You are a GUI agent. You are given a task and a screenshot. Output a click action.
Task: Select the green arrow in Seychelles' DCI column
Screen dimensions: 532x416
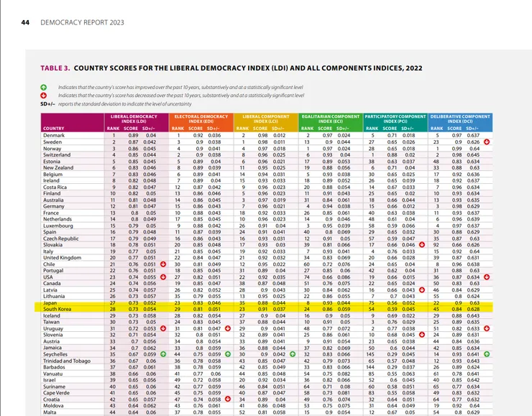[x=487, y=354]
